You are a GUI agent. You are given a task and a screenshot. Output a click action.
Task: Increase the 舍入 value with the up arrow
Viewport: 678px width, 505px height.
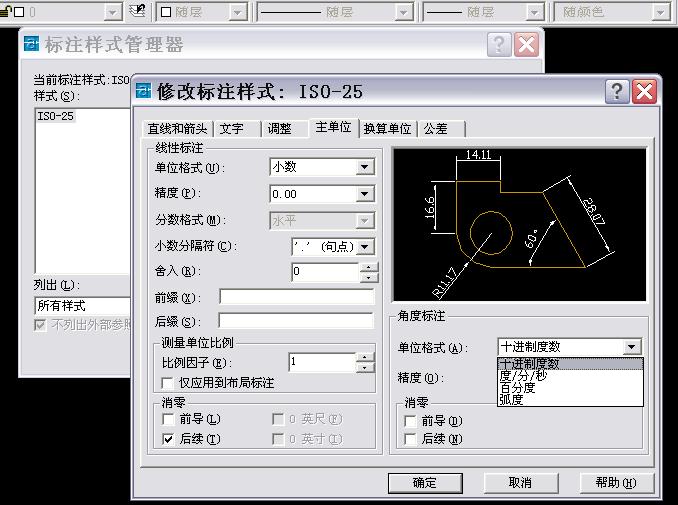pyautogui.click(x=369, y=267)
